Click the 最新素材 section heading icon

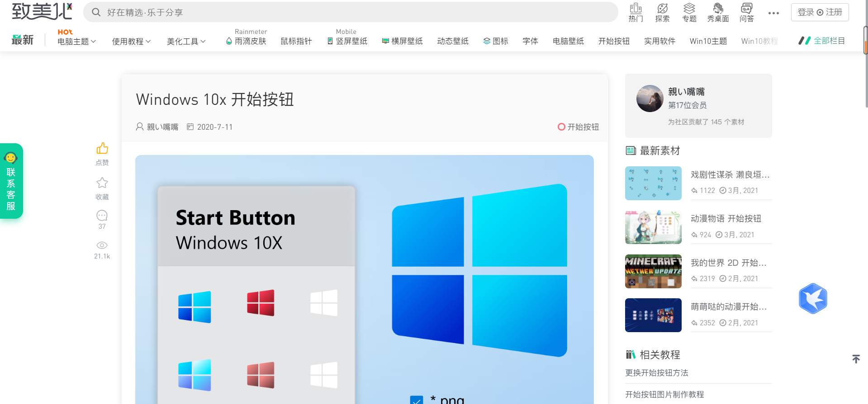(x=631, y=150)
